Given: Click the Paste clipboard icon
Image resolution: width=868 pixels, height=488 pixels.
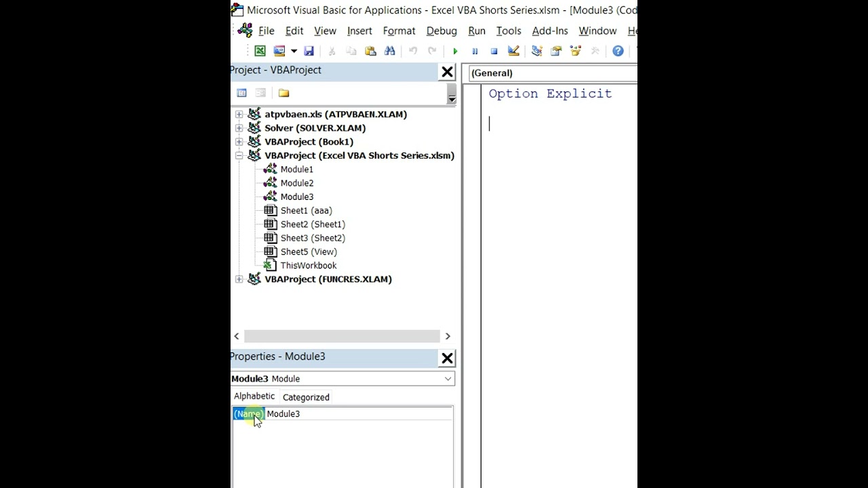Looking at the screenshot, I should coord(370,51).
